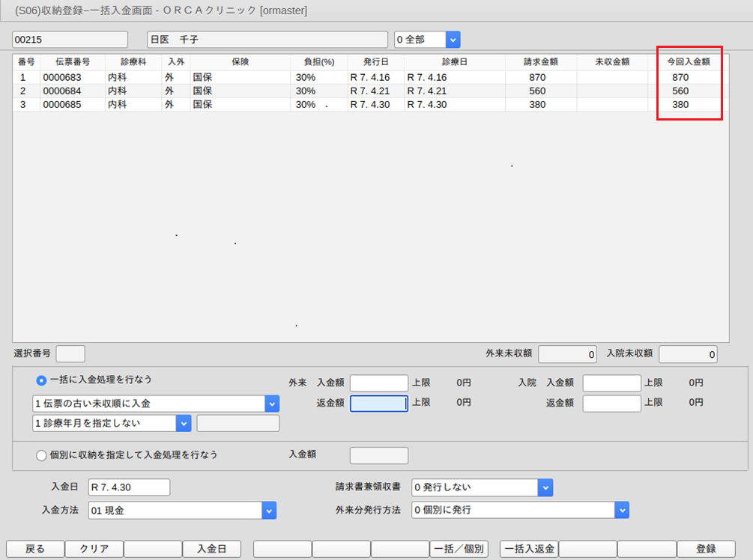
Task: Click the 今回入金額 column header
Action: (688, 62)
